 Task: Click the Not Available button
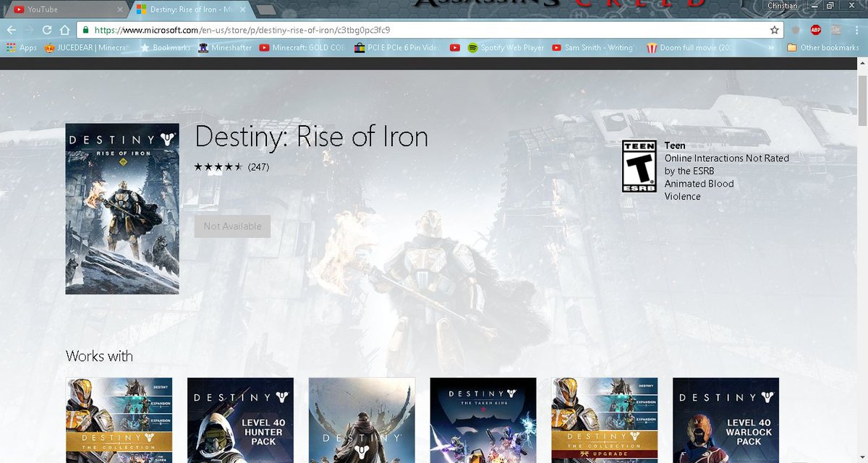pos(232,226)
